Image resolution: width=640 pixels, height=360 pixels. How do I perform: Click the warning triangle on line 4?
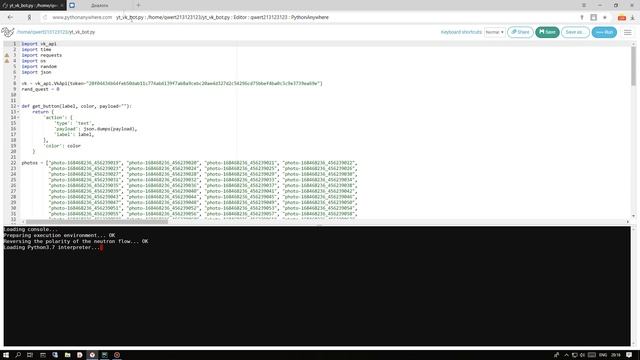click(7, 61)
